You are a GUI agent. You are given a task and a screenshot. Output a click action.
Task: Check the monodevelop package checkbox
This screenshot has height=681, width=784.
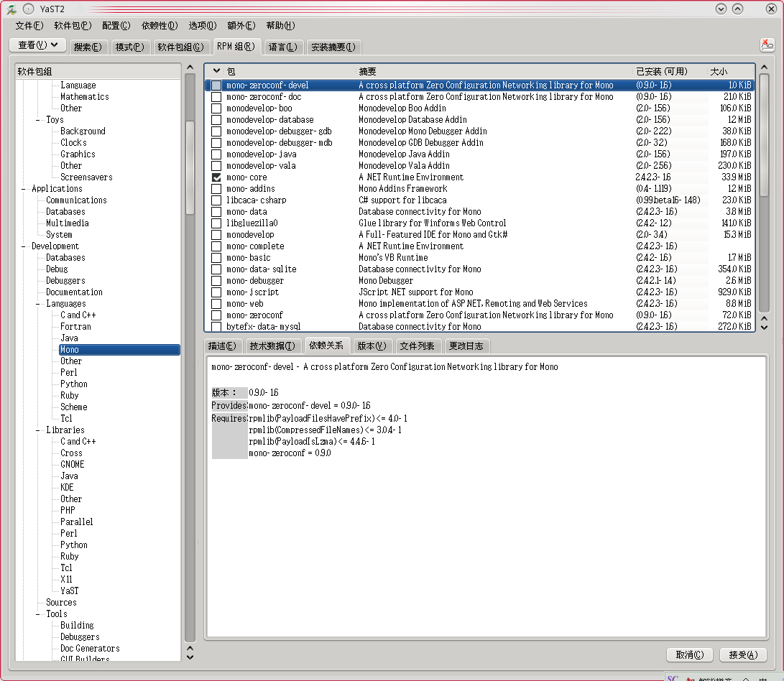click(216, 235)
